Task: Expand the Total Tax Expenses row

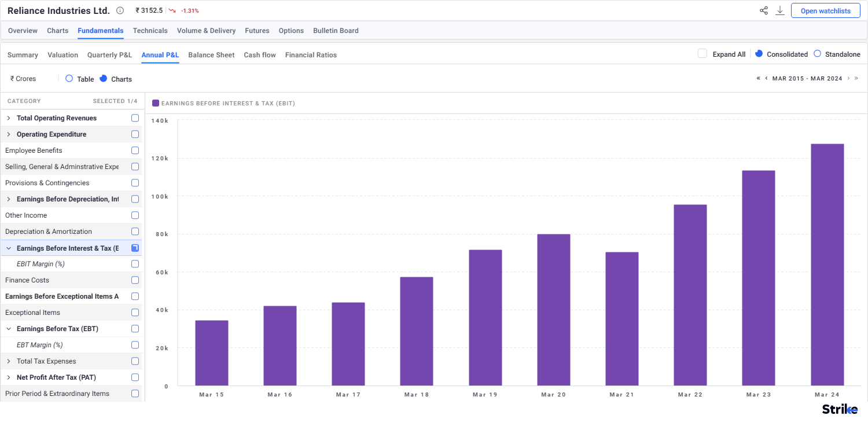Action: (9, 361)
